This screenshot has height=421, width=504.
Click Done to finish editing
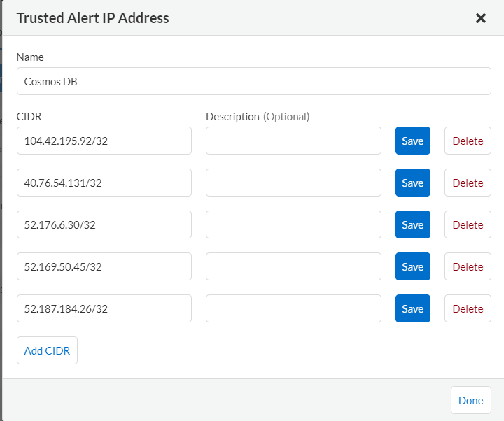pos(470,400)
